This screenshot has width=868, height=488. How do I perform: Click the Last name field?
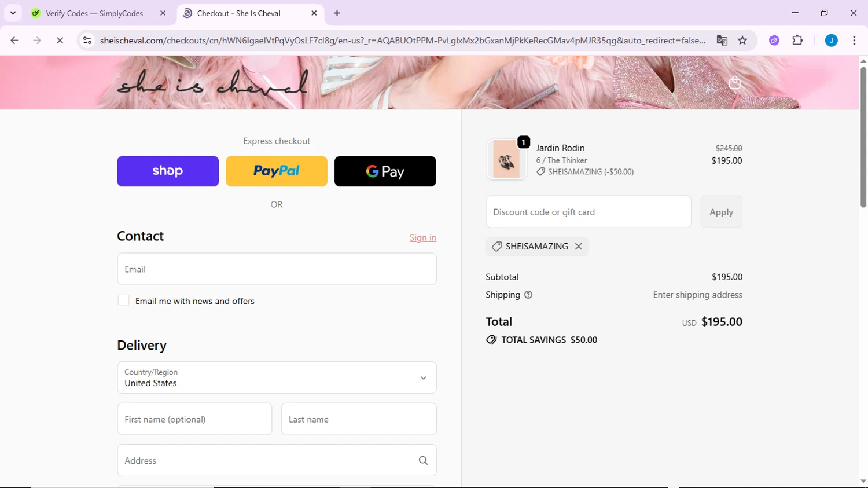[359, 419]
